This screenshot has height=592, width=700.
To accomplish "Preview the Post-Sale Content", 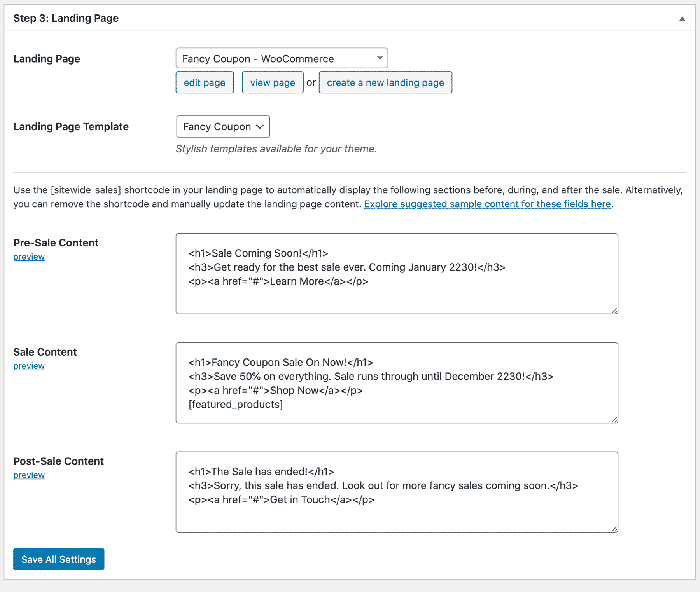I will point(29,475).
